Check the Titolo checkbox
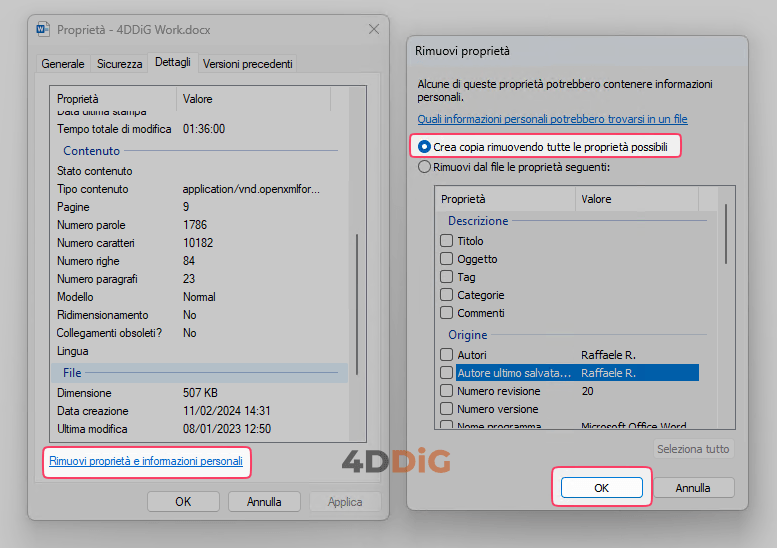Image resolution: width=777 pixels, height=548 pixels. click(446, 241)
